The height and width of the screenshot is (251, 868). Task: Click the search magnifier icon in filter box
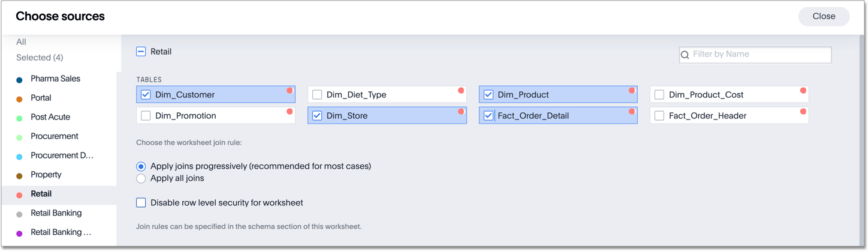click(x=685, y=55)
